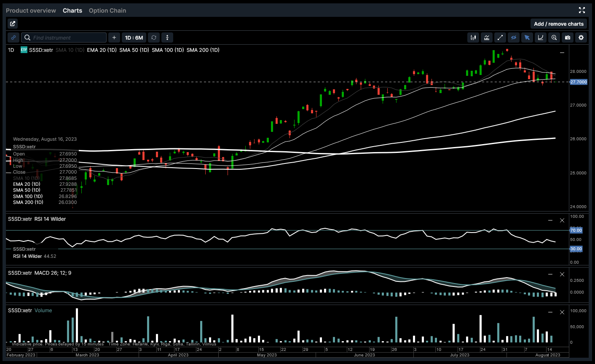Click the Wednesday, August 16, 2023 date label
The height and width of the screenshot is (364, 595).
point(45,139)
